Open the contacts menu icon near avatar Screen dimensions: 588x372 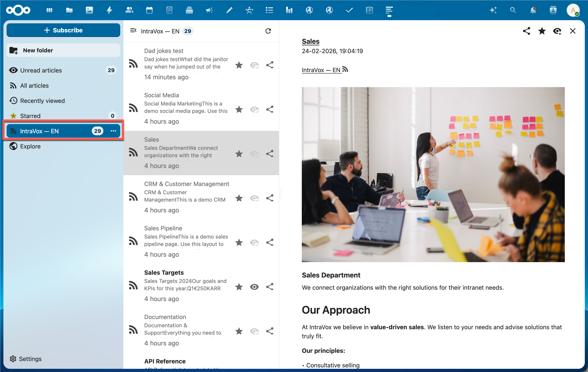coord(553,10)
